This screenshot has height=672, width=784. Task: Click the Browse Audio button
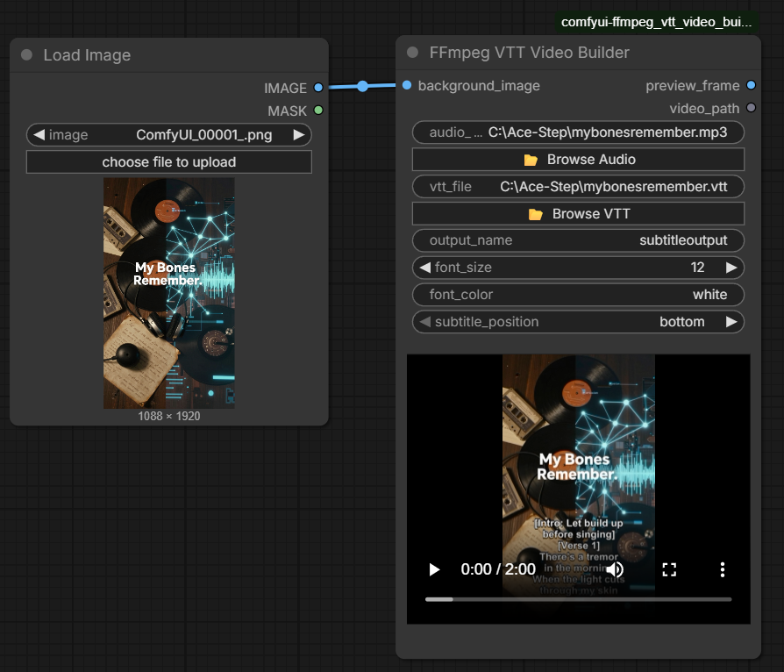pyautogui.click(x=578, y=159)
